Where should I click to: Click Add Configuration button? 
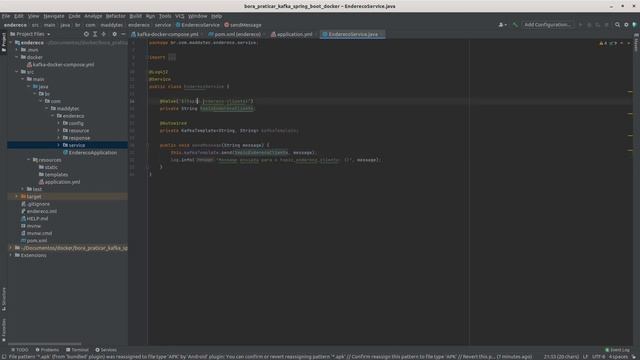click(548, 25)
